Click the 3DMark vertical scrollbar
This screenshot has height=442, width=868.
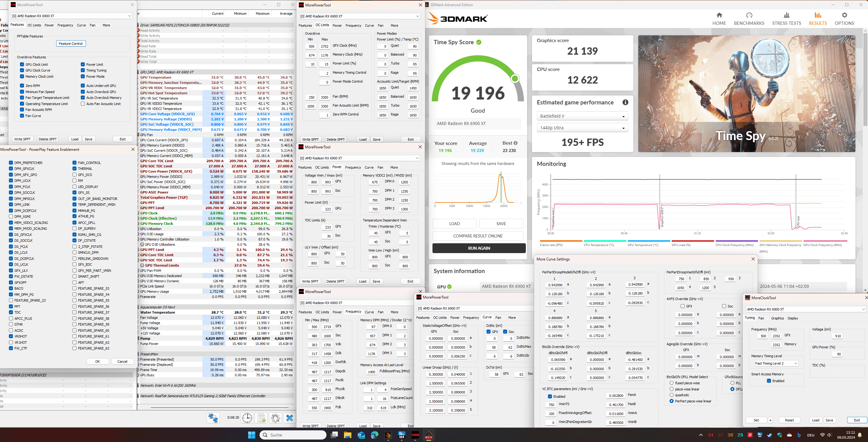point(865,79)
